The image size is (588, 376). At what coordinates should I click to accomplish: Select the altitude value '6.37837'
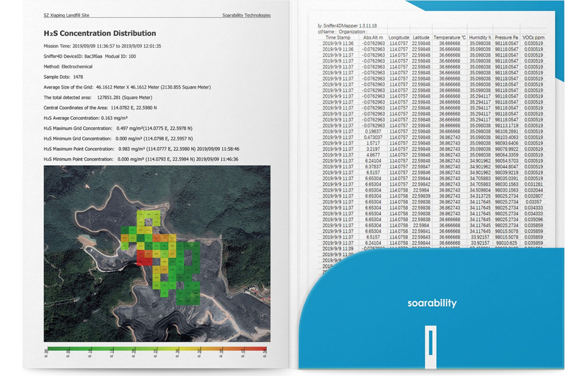coord(373,167)
